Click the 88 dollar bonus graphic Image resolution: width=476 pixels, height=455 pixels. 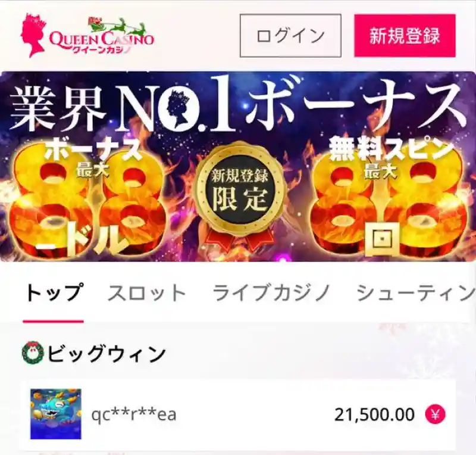pyautogui.click(x=88, y=198)
